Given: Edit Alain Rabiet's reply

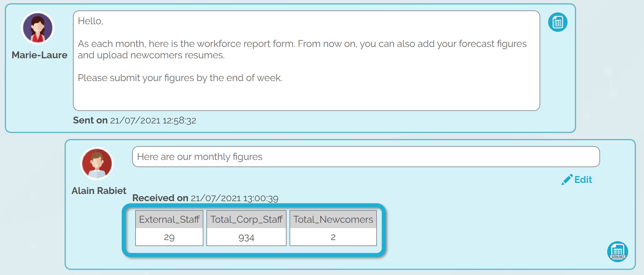Looking at the screenshot, I should (577, 180).
